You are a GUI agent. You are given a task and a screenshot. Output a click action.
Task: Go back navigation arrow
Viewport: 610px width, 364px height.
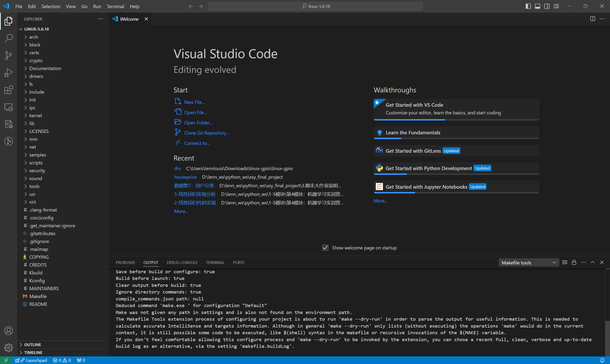(x=191, y=6)
